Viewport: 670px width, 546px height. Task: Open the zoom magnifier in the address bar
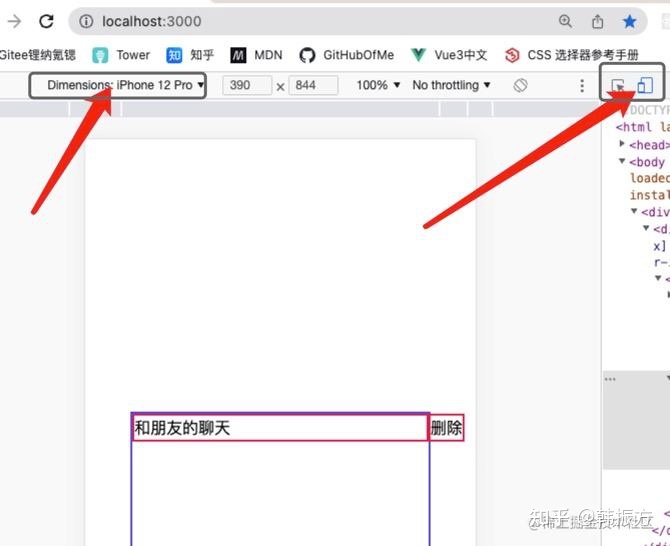click(565, 21)
